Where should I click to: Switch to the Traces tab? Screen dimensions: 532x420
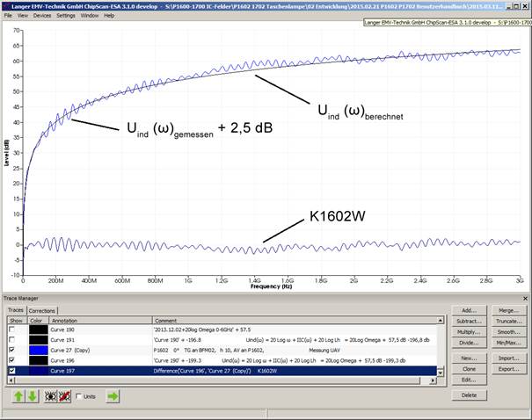coord(16,310)
